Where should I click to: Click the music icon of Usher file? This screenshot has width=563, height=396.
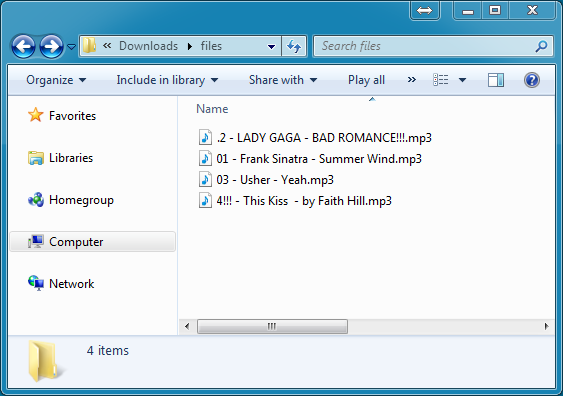pos(205,179)
